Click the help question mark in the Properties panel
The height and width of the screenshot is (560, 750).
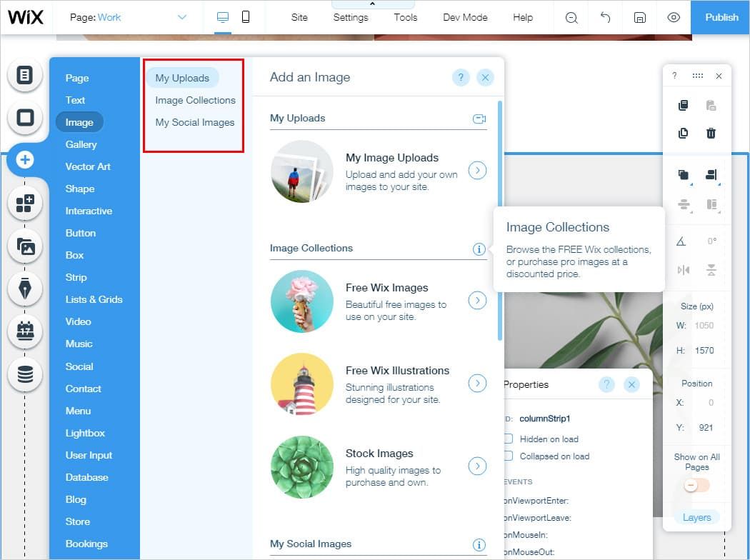(606, 384)
